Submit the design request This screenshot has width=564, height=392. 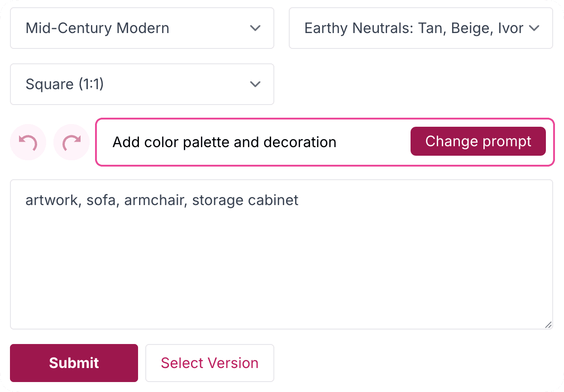pyautogui.click(x=74, y=363)
